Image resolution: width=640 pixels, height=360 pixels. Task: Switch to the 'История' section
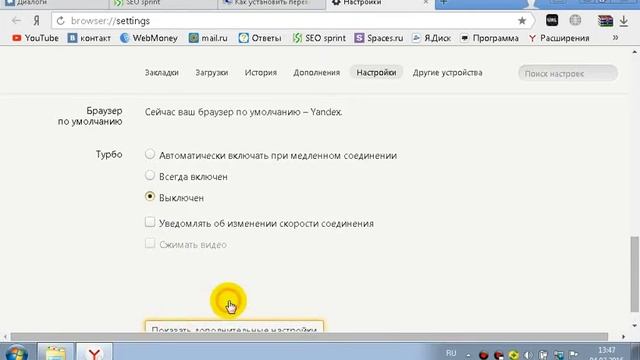click(261, 73)
